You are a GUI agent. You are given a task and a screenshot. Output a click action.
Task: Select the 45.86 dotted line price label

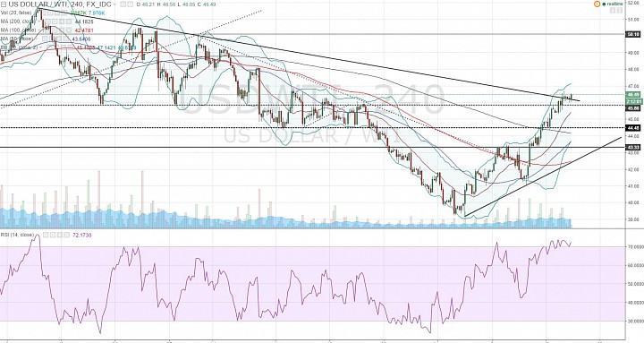click(632, 108)
